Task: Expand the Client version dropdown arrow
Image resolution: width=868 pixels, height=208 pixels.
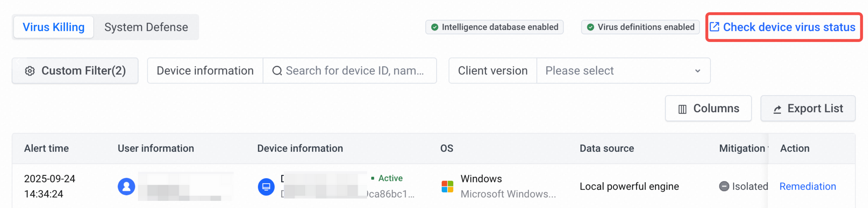Action: click(698, 71)
